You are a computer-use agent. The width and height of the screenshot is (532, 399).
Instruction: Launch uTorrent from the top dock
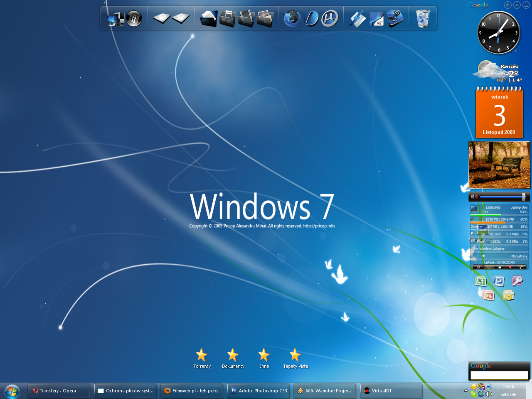coord(330,19)
